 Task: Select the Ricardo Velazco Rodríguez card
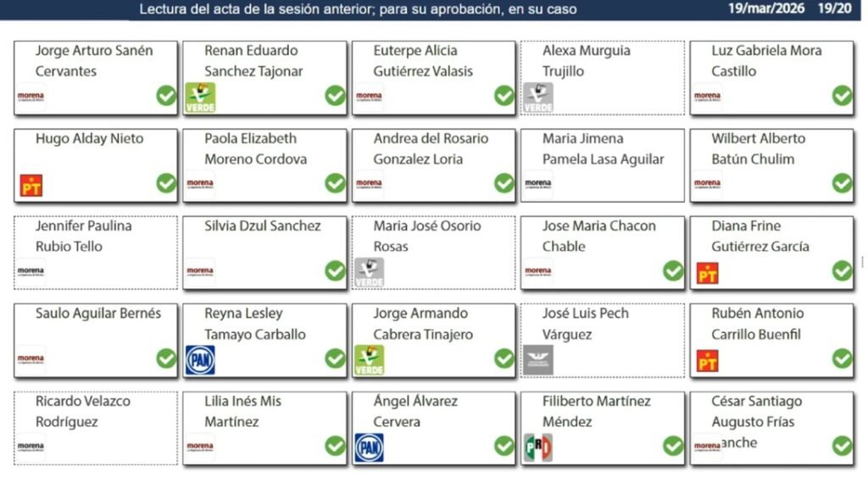coord(96,427)
